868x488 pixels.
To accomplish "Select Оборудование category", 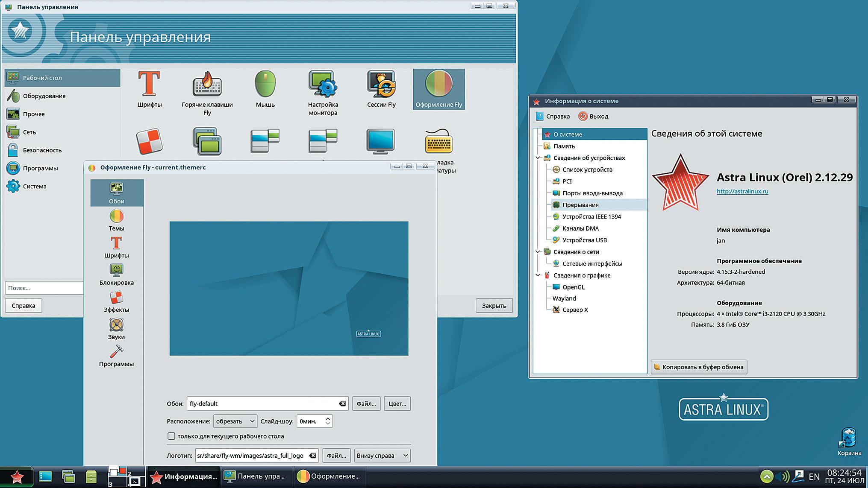I will point(62,96).
